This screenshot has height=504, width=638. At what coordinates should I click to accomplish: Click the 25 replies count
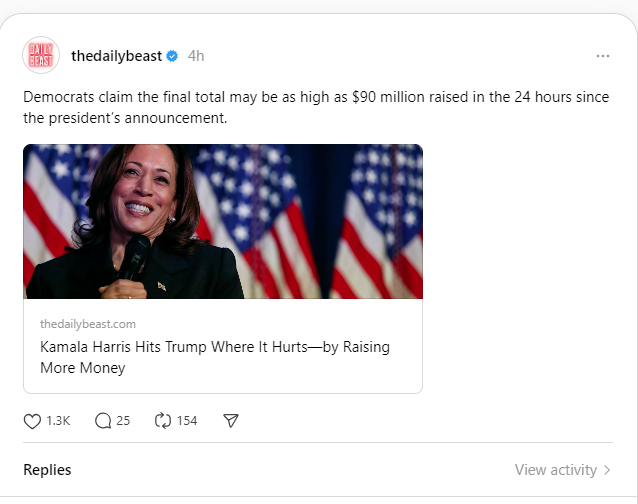pyautogui.click(x=123, y=421)
